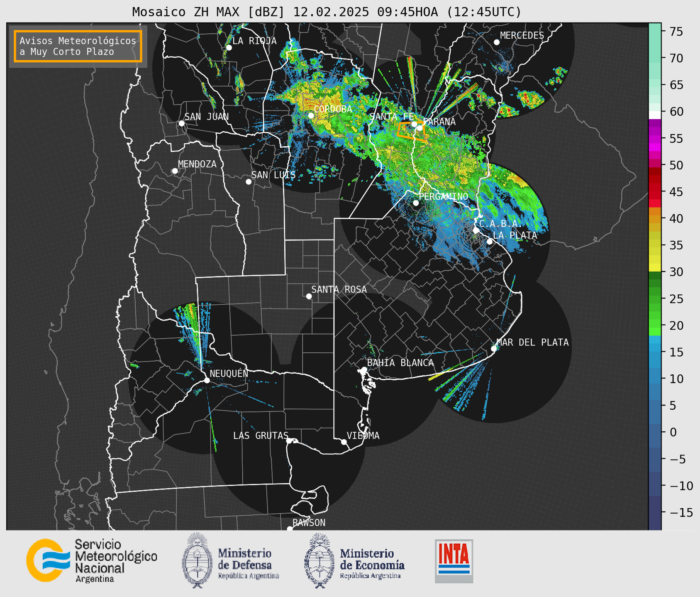This screenshot has width=700, height=597.
Task: Click the LAS GRUTAS label text
Action: (x=261, y=436)
